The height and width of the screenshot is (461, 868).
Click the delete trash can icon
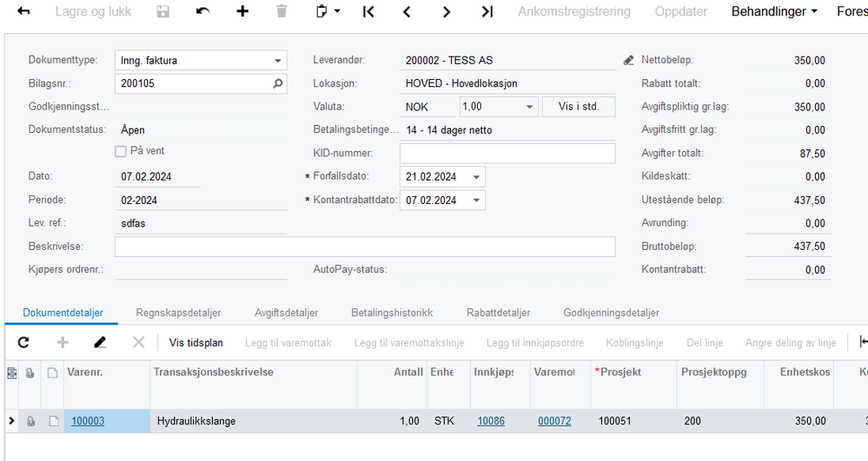[x=282, y=11]
